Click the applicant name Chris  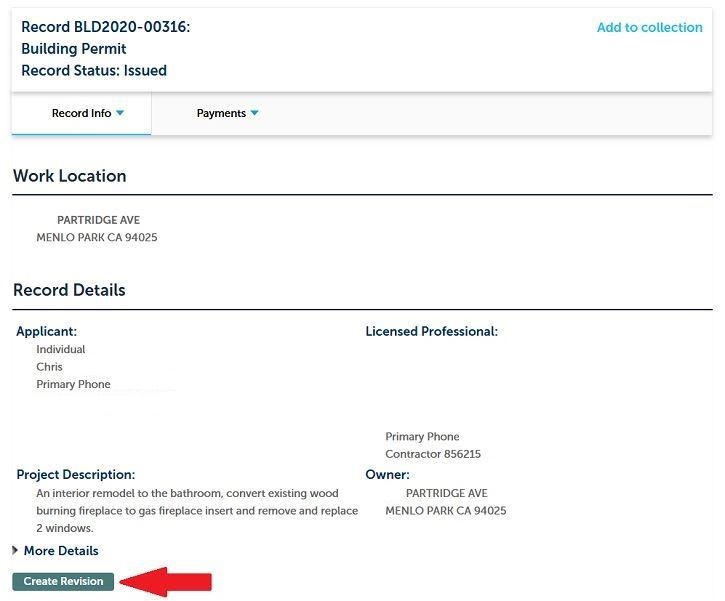point(49,367)
